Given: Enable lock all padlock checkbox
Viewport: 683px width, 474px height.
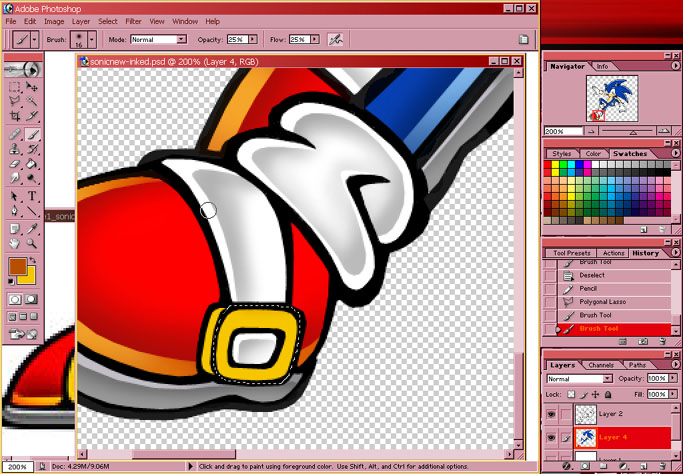Looking at the screenshot, I should coord(608,394).
